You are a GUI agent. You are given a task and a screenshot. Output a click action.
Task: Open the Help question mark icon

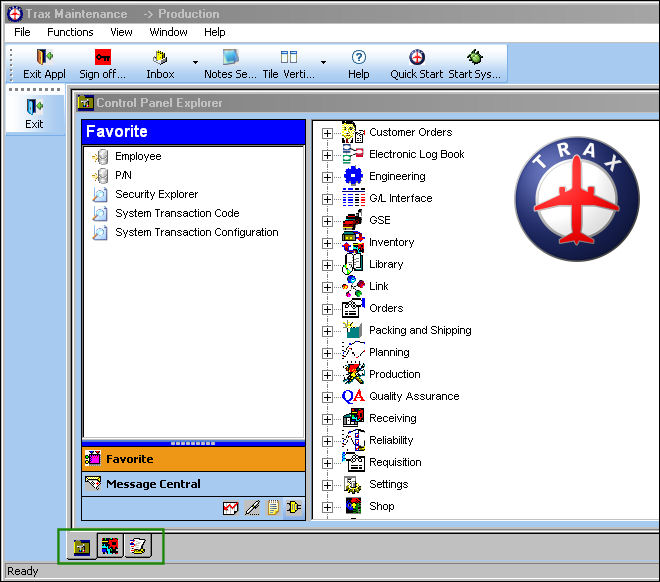359,57
